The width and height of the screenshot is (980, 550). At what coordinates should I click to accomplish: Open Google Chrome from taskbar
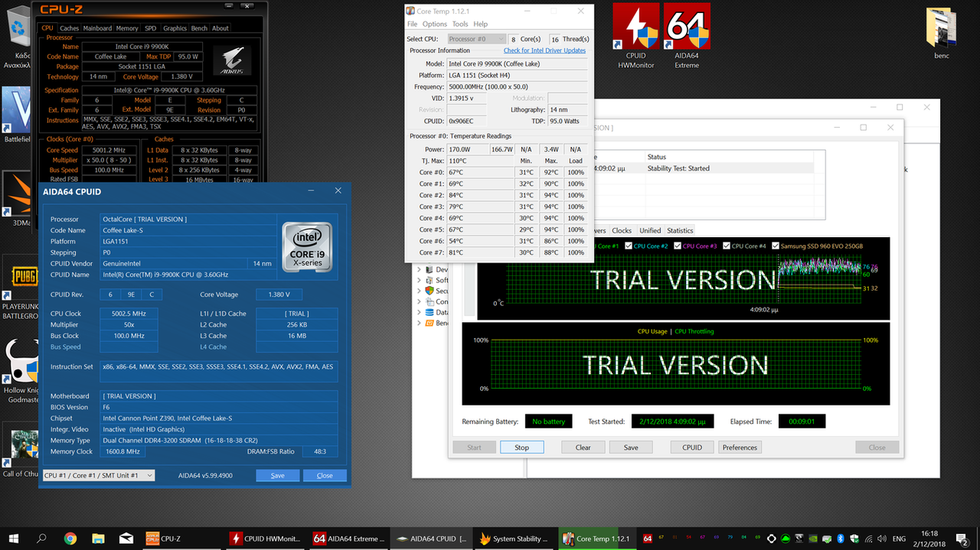tap(70, 539)
